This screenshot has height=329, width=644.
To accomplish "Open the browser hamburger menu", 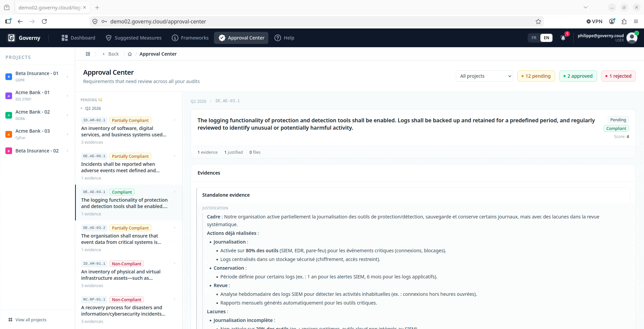I will (636, 21).
